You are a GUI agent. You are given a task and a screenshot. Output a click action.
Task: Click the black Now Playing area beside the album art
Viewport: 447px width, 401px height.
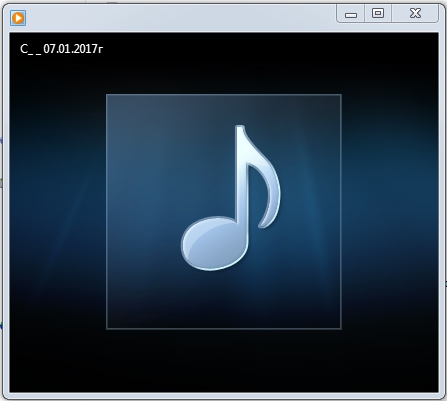pos(58,212)
